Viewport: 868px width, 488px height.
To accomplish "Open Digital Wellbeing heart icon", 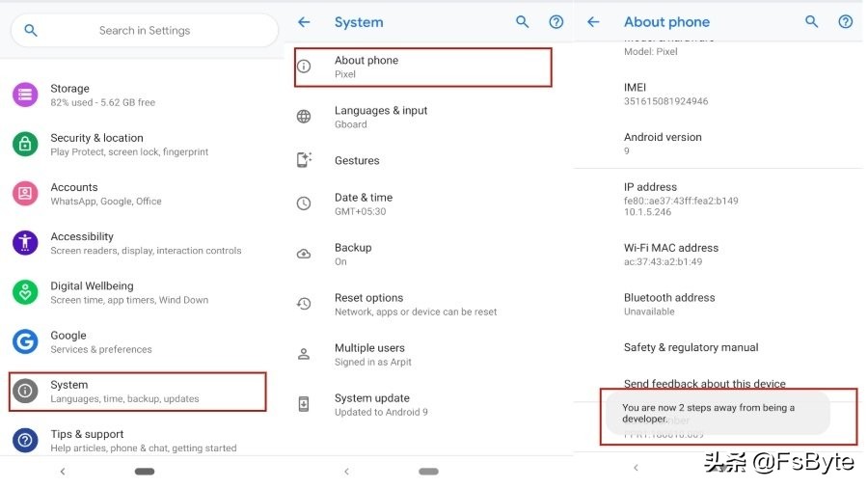I will point(25,292).
